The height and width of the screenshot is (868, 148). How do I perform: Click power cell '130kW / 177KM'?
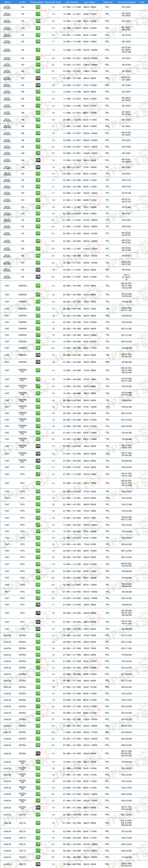(x=90, y=732)
